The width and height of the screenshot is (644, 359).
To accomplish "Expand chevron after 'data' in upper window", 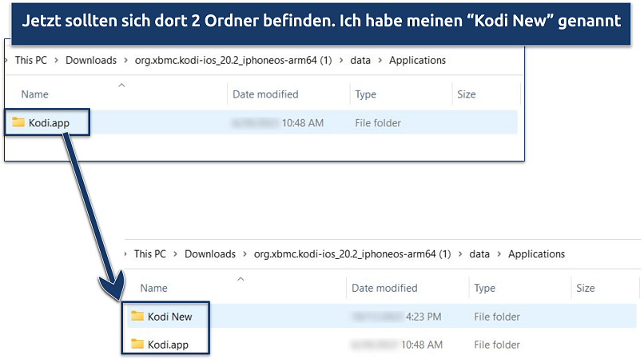I will (x=380, y=61).
